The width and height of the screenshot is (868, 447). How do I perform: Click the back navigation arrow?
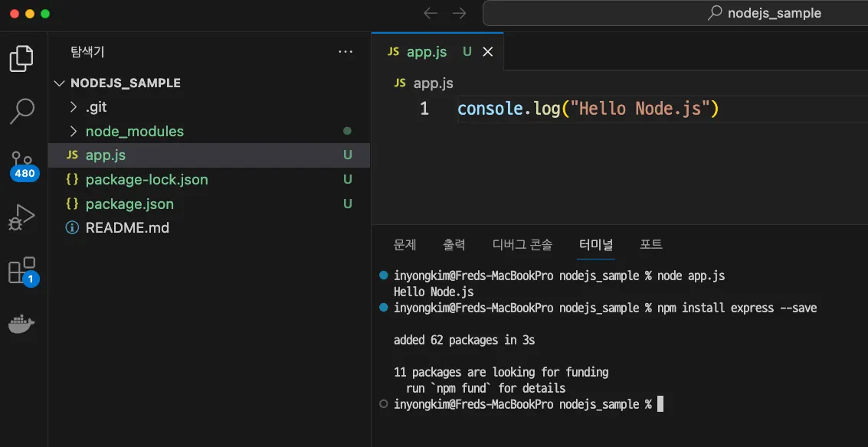click(431, 13)
